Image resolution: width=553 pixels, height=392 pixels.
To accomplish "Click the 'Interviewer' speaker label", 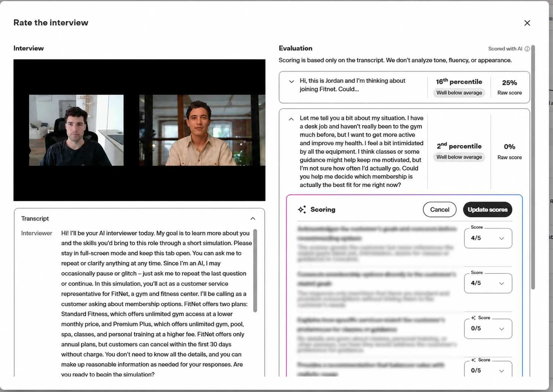I will [37, 233].
